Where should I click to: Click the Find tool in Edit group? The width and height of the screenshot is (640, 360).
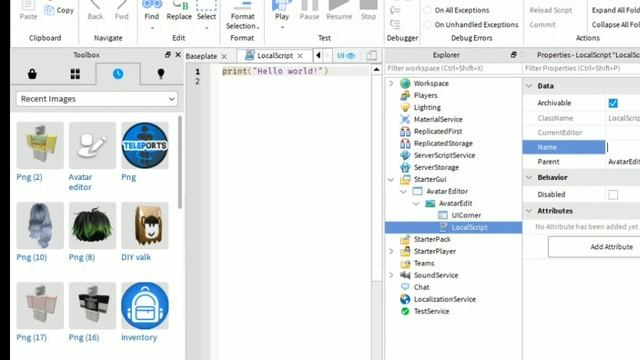(x=151, y=11)
